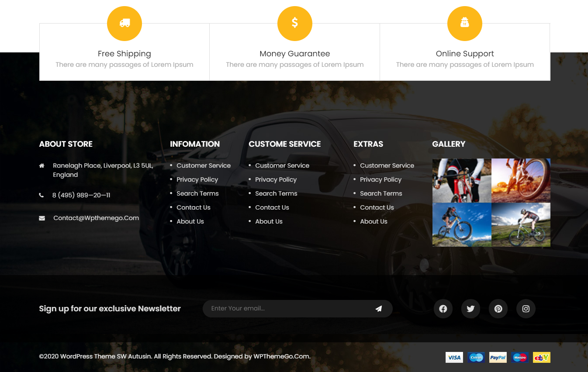Click the phone number 8 (495) 989—20—11
Image resolution: width=588 pixels, height=372 pixels.
click(x=81, y=195)
